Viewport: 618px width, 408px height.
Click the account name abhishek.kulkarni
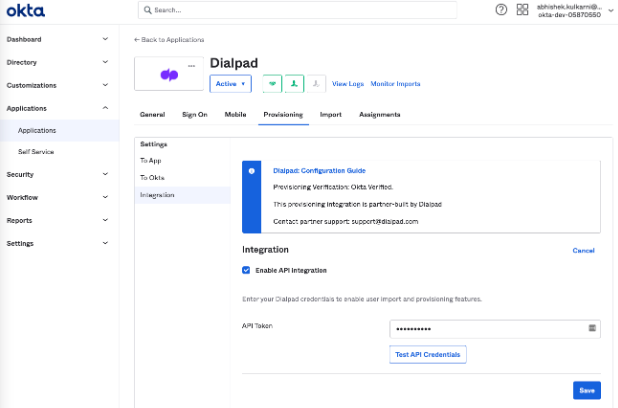569,7
